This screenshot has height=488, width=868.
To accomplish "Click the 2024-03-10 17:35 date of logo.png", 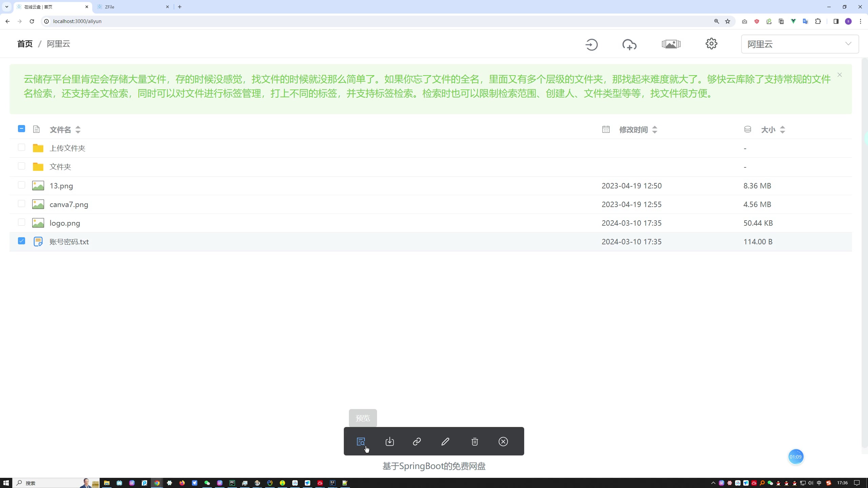I will click(x=631, y=223).
